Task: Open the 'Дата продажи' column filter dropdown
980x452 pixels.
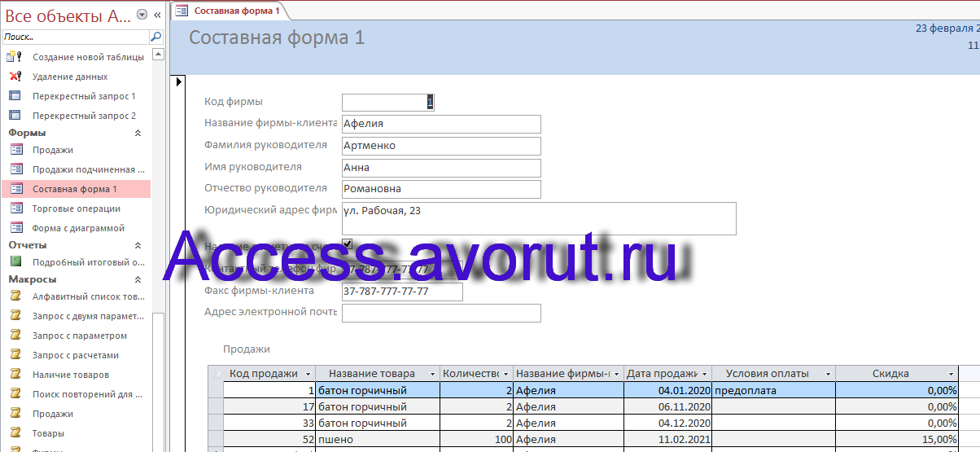Action: pyautogui.click(x=705, y=374)
